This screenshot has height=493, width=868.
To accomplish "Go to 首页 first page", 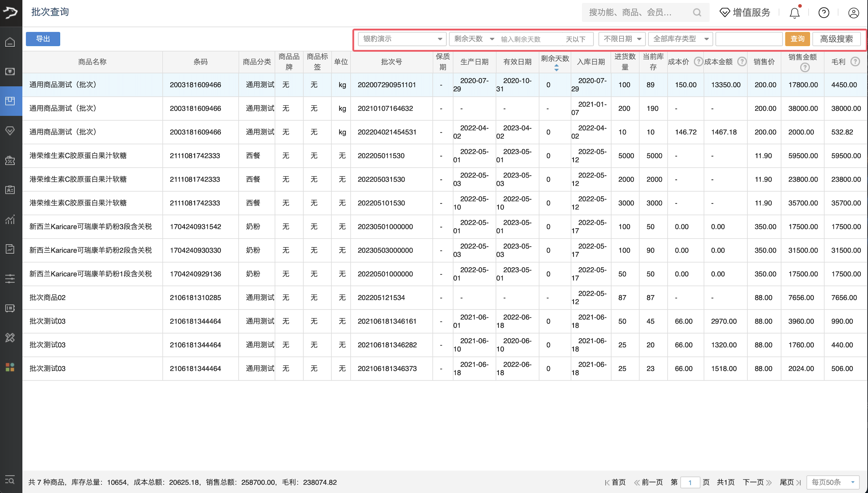I will click(x=615, y=482).
